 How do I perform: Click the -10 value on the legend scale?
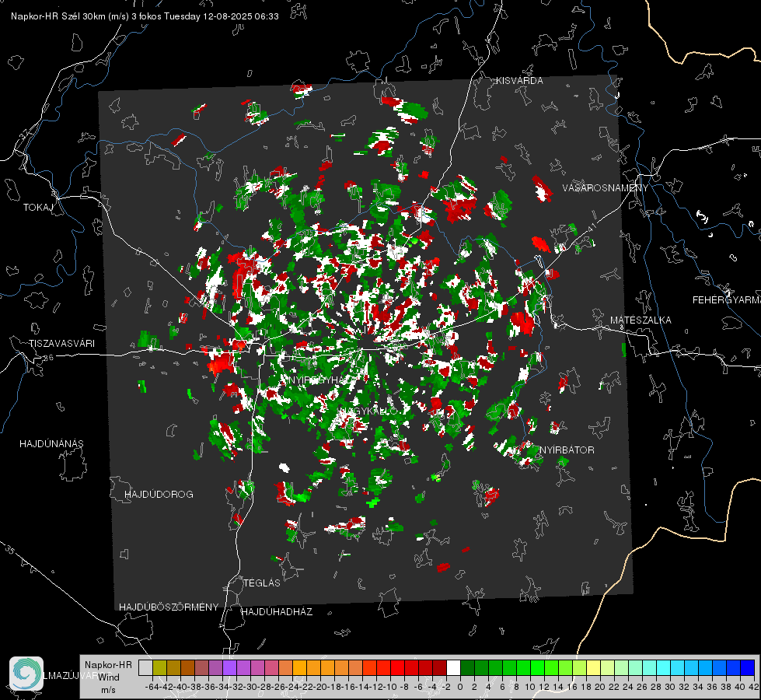(391, 687)
